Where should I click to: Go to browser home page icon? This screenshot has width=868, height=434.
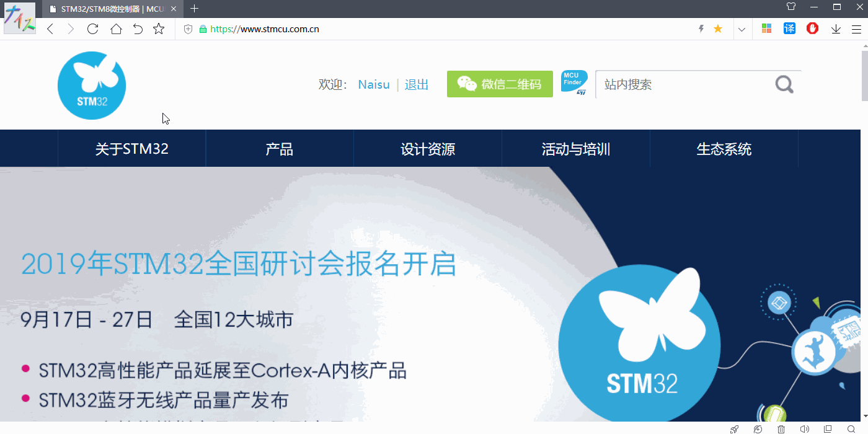pyautogui.click(x=116, y=29)
